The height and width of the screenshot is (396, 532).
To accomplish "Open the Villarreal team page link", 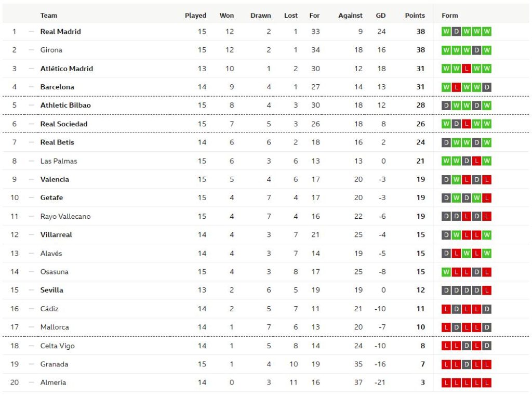I will click(x=56, y=235).
